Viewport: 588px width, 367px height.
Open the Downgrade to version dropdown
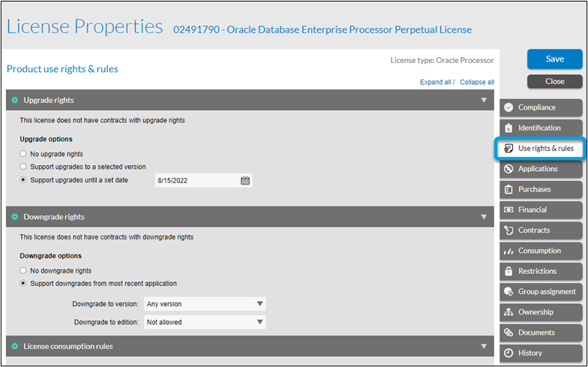click(x=205, y=304)
